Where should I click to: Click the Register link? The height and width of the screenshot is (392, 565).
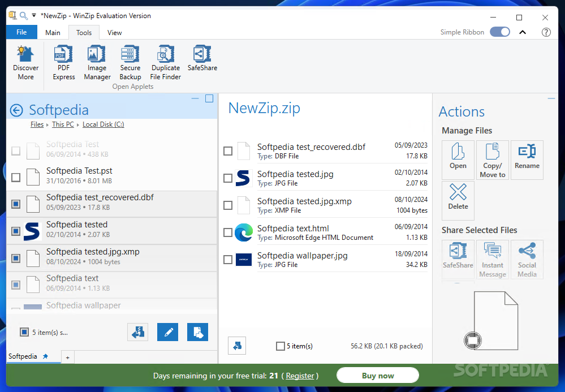[x=300, y=376]
